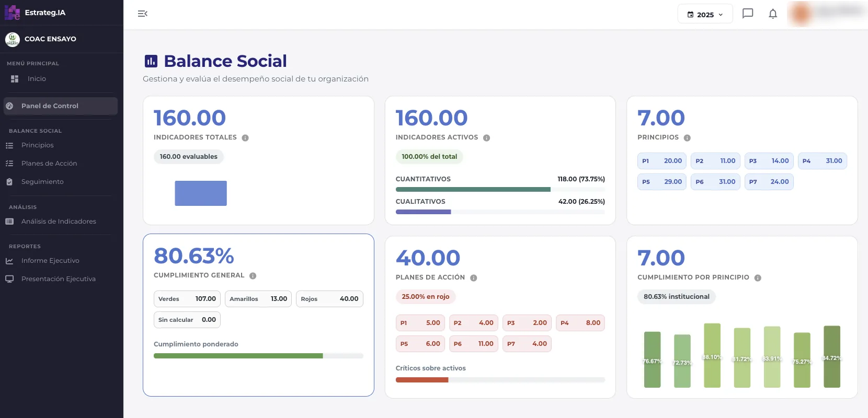
Task: Open the 2025 year dropdown
Action: click(x=705, y=14)
